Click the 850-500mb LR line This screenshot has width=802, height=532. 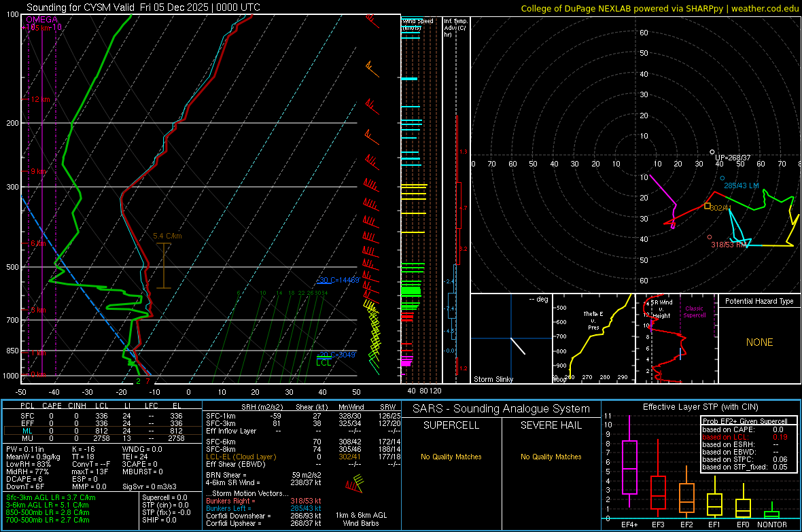[48, 512]
